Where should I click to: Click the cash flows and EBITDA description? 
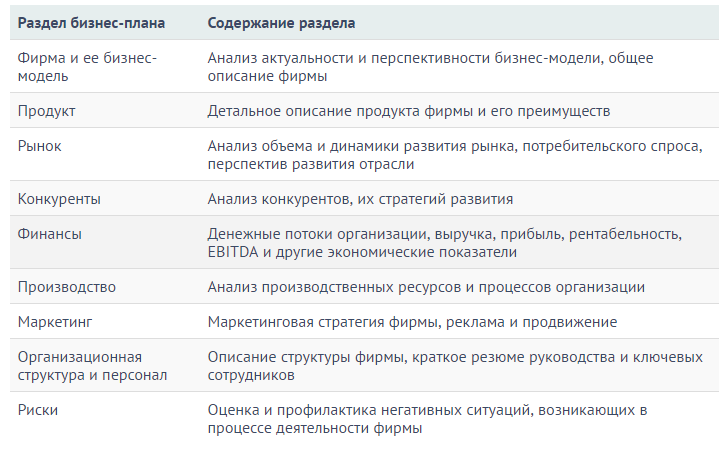coord(444,243)
